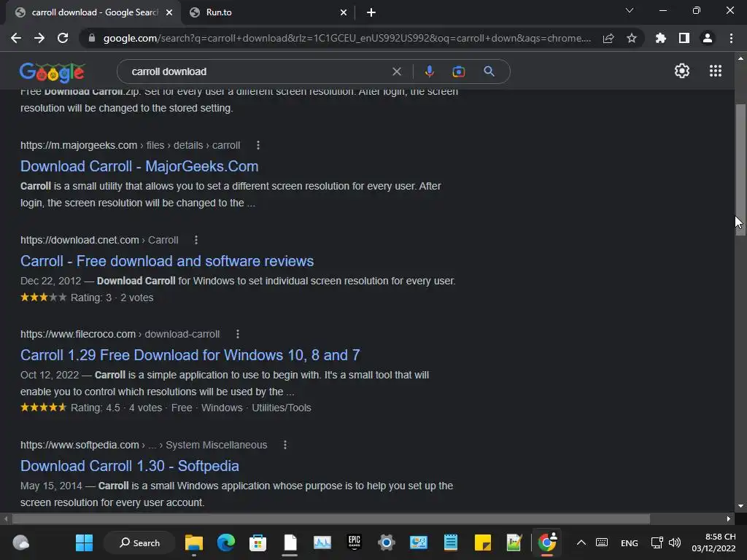
Task: Go back to the previous page
Action: pos(16,38)
